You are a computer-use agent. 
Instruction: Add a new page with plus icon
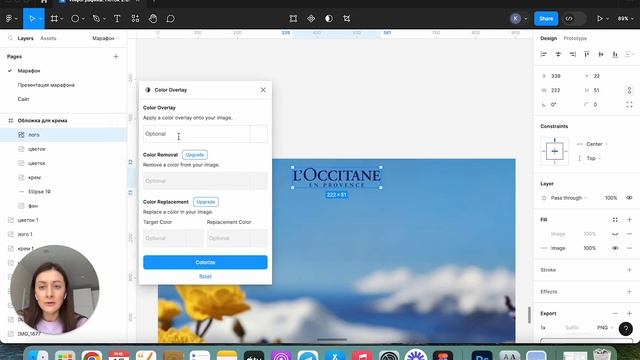tap(116, 56)
